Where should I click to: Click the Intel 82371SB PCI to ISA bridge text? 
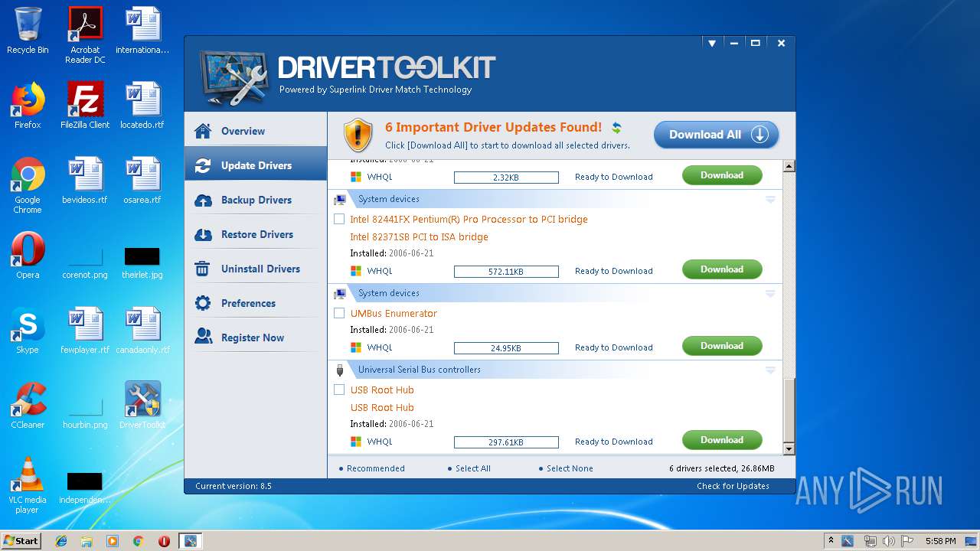tap(419, 236)
